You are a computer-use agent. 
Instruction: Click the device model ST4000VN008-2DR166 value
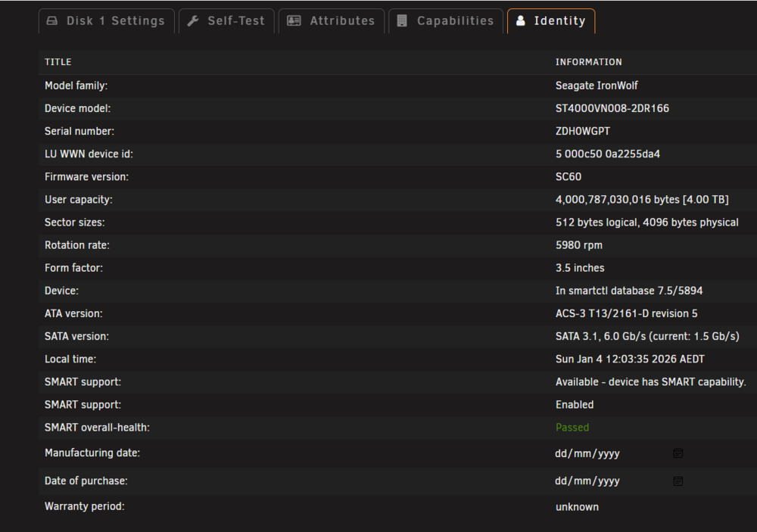[x=612, y=109]
